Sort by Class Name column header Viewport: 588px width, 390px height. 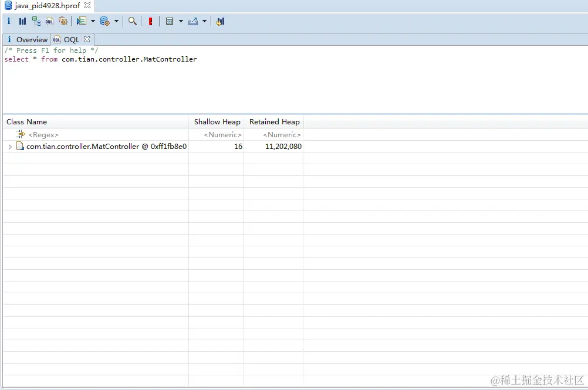click(x=96, y=122)
